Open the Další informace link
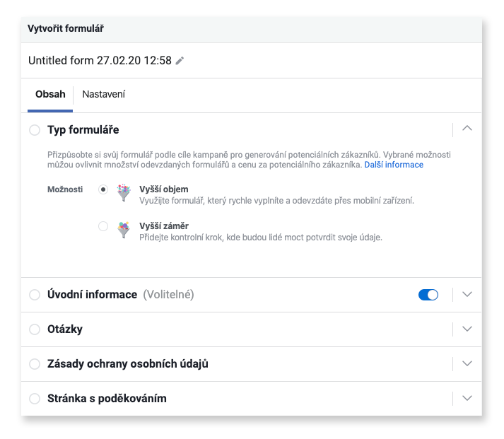Screen dimensions: 504x439 [x=394, y=165]
